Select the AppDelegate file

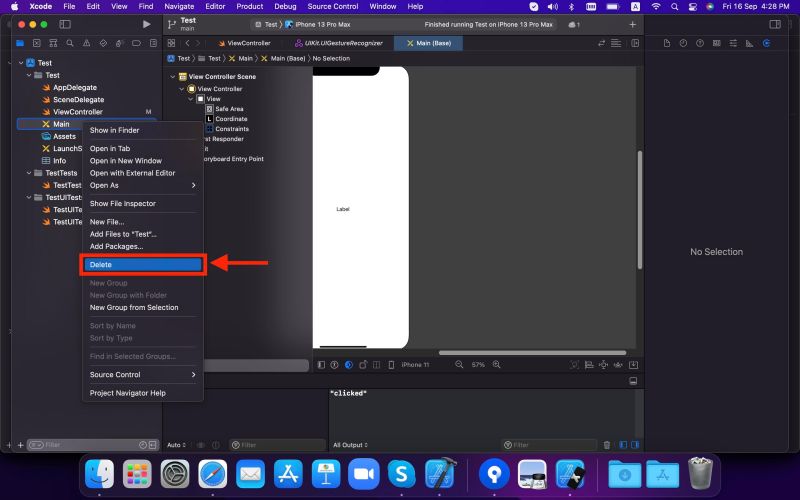(x=74, y=87)
